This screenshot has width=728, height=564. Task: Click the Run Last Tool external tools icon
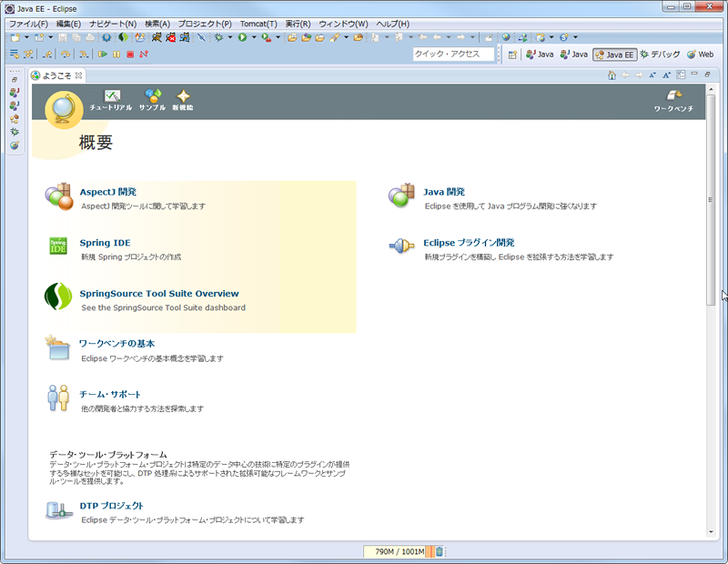(x=266, y=37)
